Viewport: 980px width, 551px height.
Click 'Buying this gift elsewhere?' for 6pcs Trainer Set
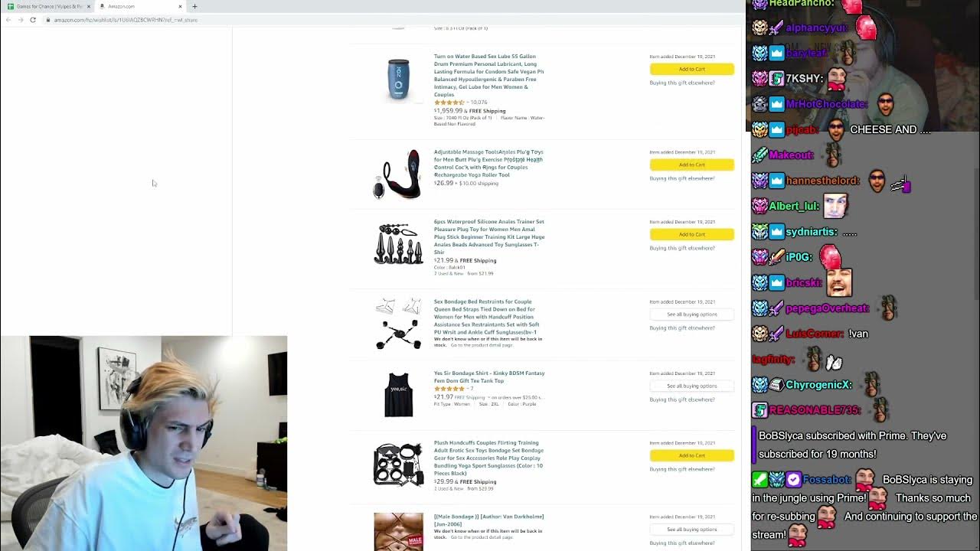681,248
